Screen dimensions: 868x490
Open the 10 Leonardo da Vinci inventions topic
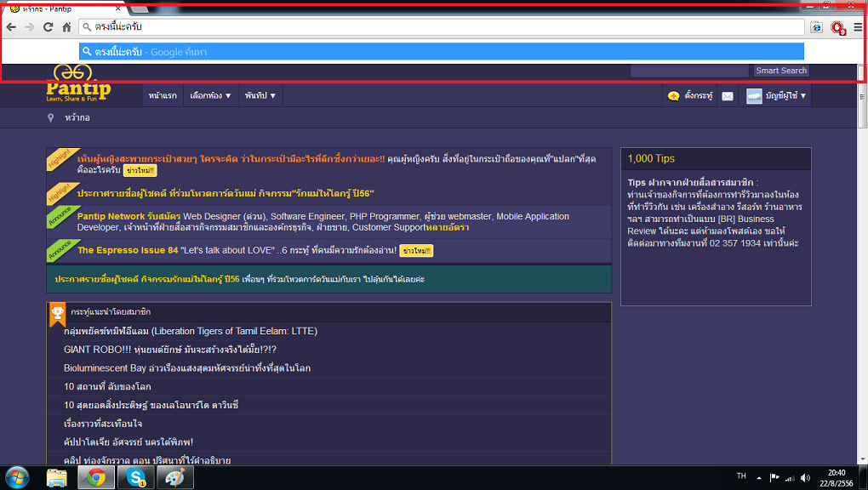(151, 405)
